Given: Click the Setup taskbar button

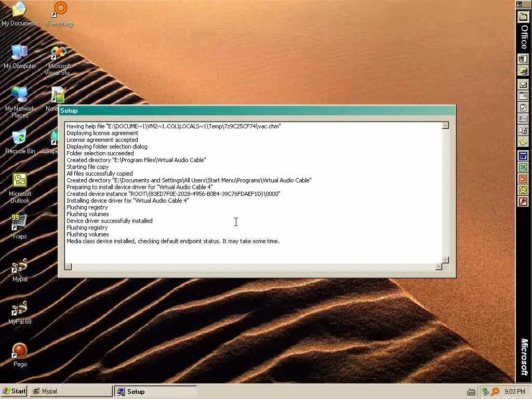Looking at the screenshot, I should pyautogui.click(x=155, y=392).
